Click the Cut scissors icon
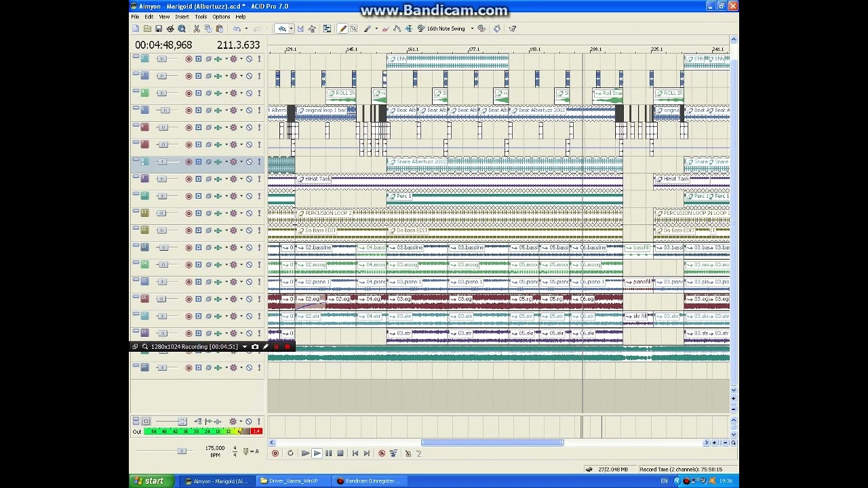868x488 pixels. [196, 28]
